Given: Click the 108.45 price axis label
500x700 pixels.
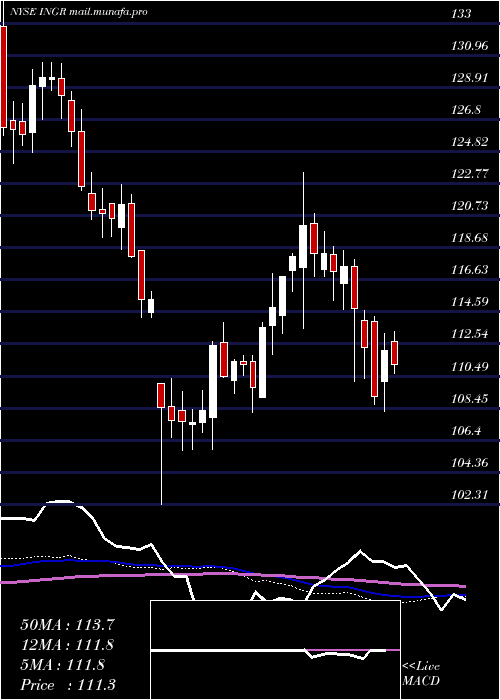Looking at the screenshot, I should 470,399.
